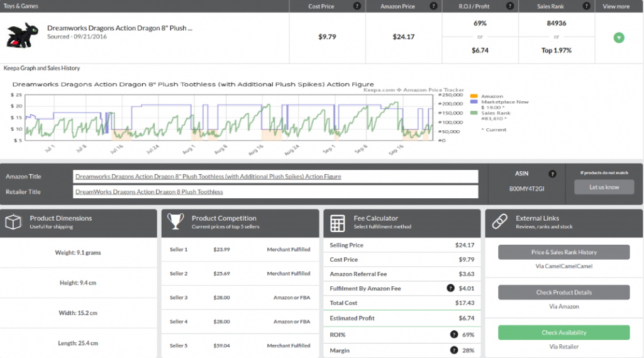644x358 pixels.
Task: Click the Length: 25.4 cm row
Action: (x=78, y=343)
